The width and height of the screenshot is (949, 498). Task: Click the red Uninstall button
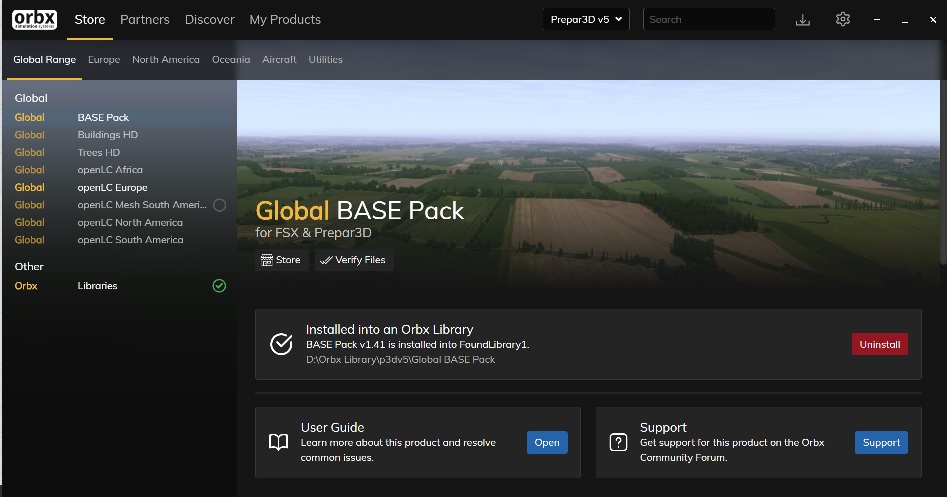[879, 344]
